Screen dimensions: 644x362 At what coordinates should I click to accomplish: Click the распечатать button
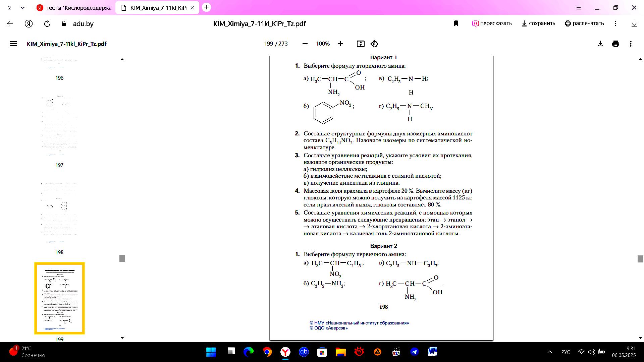pyautogui.click(x=584, y=23)
